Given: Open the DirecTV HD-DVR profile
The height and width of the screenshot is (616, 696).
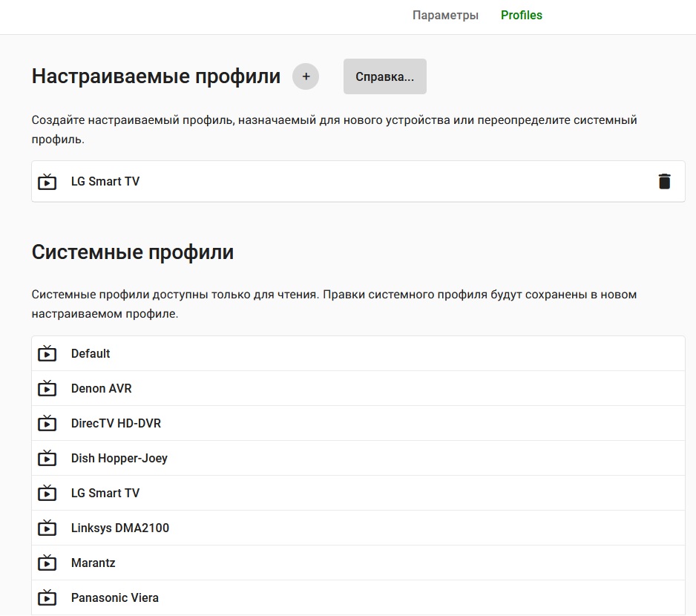Looking at the screenshot, I should (116, 423).
